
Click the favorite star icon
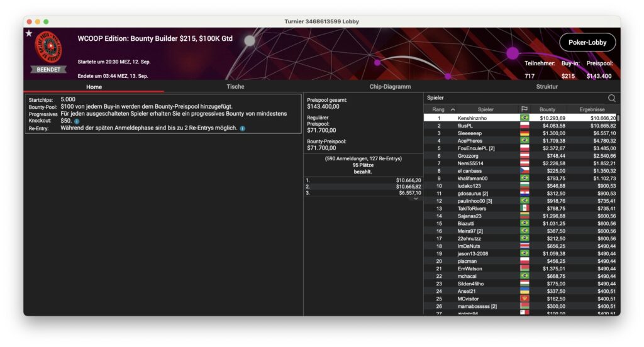(29, 33)
